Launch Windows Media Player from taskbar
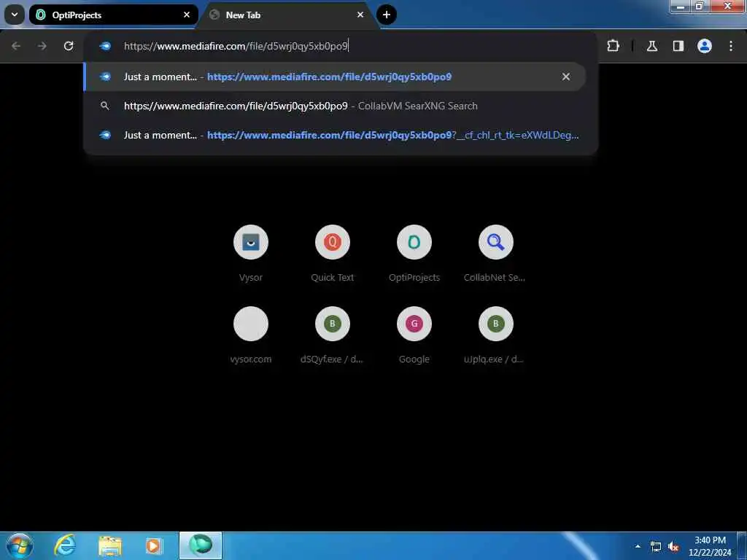Viewport: 747px width, 560px height. click(153, 545)
